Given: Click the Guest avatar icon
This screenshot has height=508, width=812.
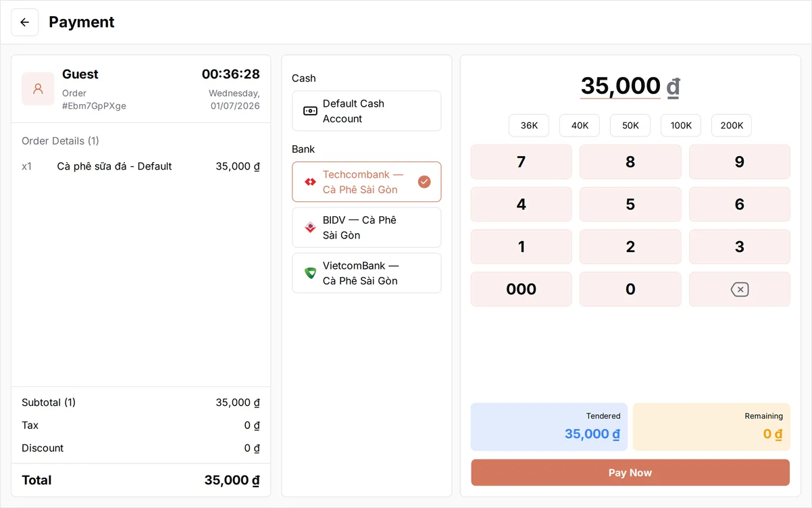Looking at the screenshot, I should [38, 88].
